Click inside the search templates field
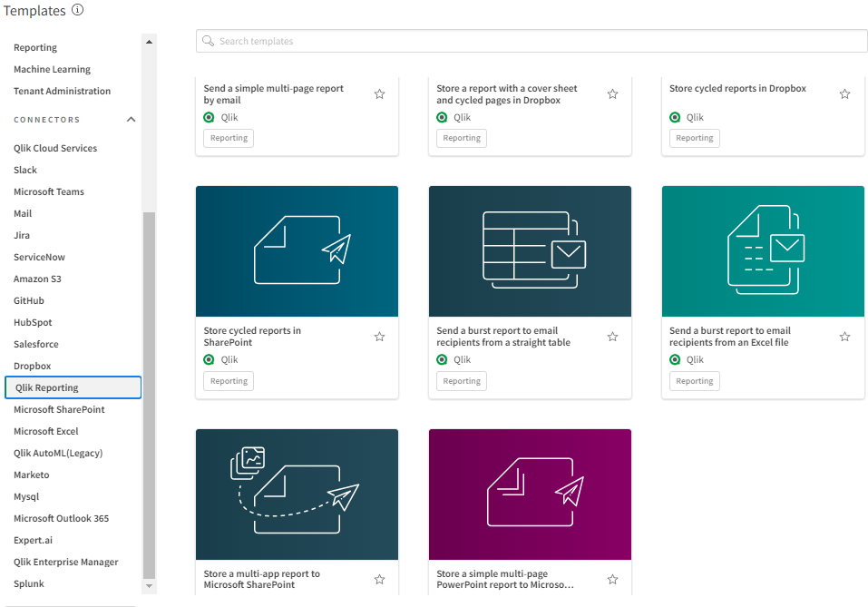The image size is (868, 607). pos(531,41)
